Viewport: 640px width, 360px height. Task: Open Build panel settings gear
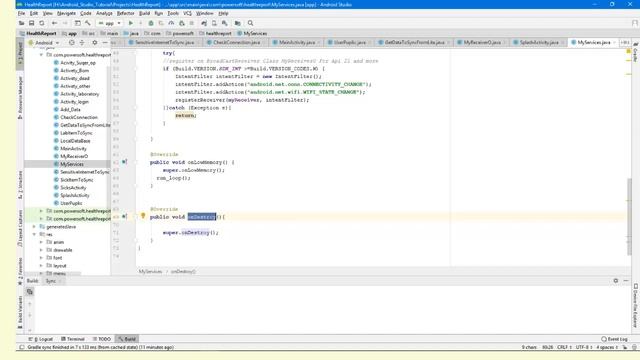click(616, 281)
